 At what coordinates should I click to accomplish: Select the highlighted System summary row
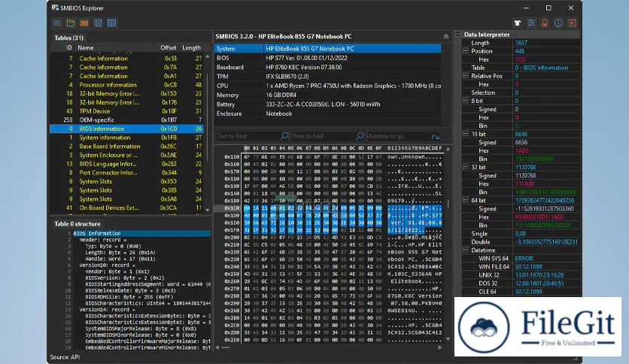tap(328, 48)
